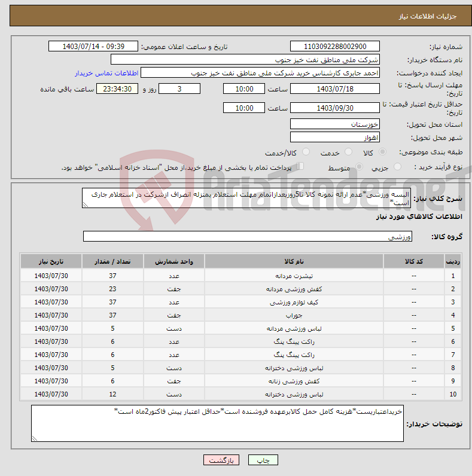Click the جزئیات اطلاعات نیاز page header
Viewport: 472px width, 476px height.
[427, 16]
